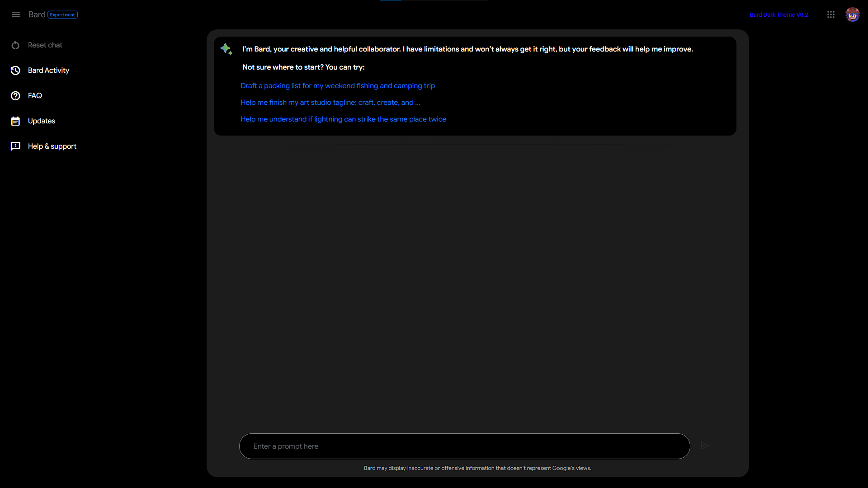Viewport: 868px width, 488px height.
Task: Open the Google account avatar
Action: (853, 14)
